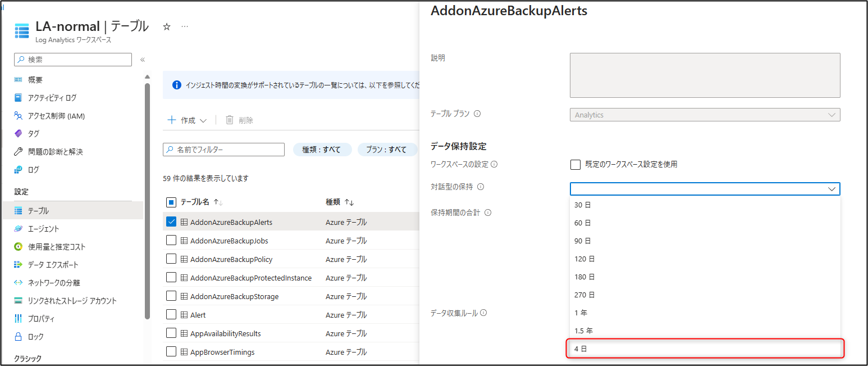The image size is (868, 366).
Task: Click the Log Analytics workspace icon
Action: click(22, 31)
